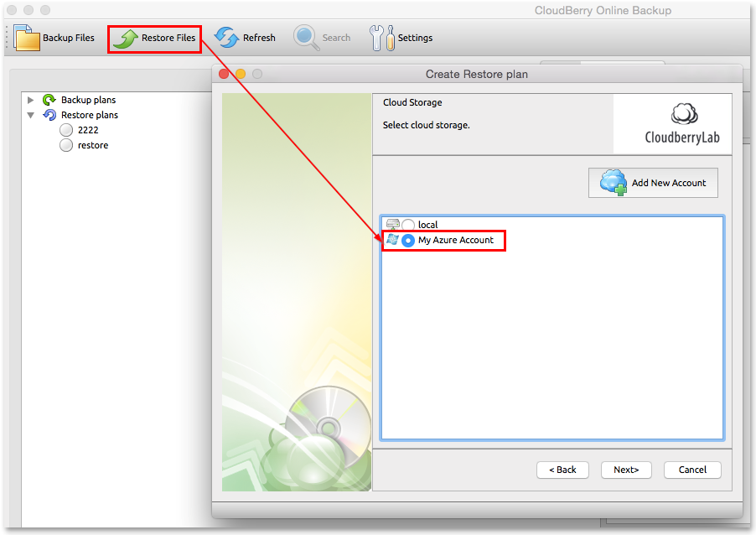756x535 pixels.
Task: Select the 2222 restore plan radio
Action: tap(66, 130)
